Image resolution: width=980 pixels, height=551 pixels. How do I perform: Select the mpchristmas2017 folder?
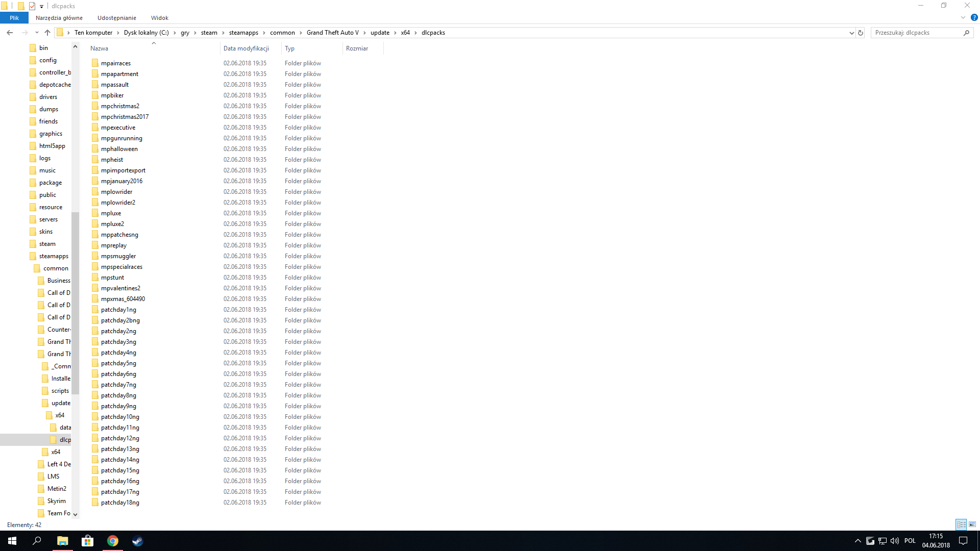tap(125, 117)
